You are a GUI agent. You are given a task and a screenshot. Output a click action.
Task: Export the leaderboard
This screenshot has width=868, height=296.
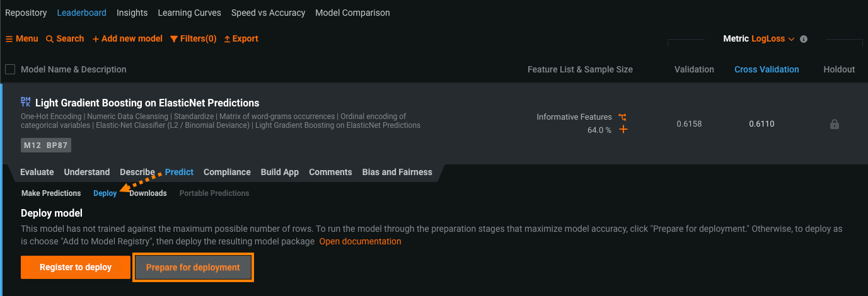click(241, 38)
